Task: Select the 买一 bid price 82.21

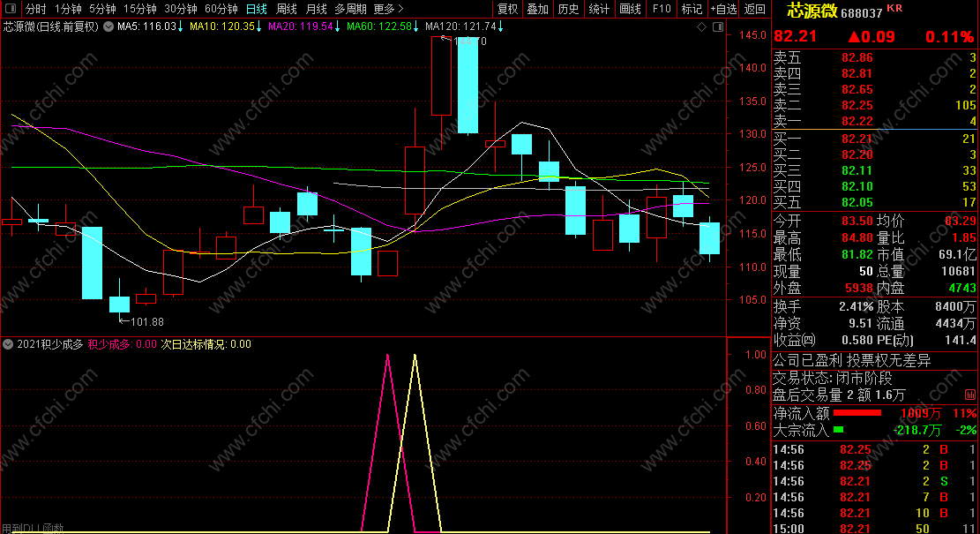Action: [857, 139]
